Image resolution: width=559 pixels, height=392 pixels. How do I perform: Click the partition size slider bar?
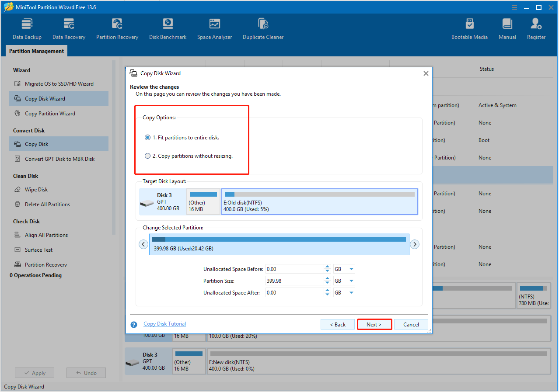click(279, 244)
